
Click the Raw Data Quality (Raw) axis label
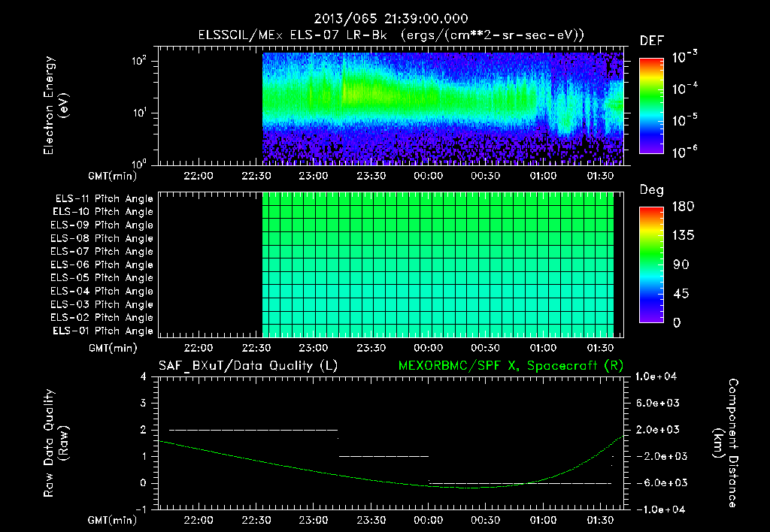(x=56, y=443)
